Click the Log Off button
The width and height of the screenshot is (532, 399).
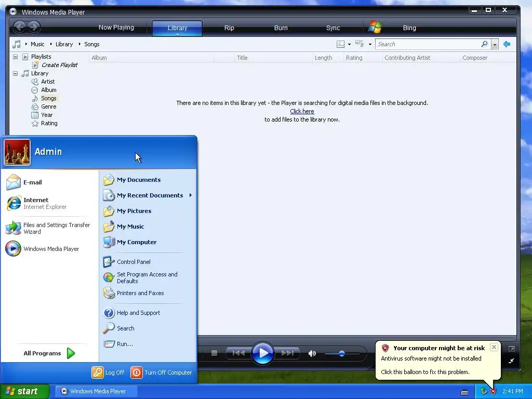coord(108,372)
